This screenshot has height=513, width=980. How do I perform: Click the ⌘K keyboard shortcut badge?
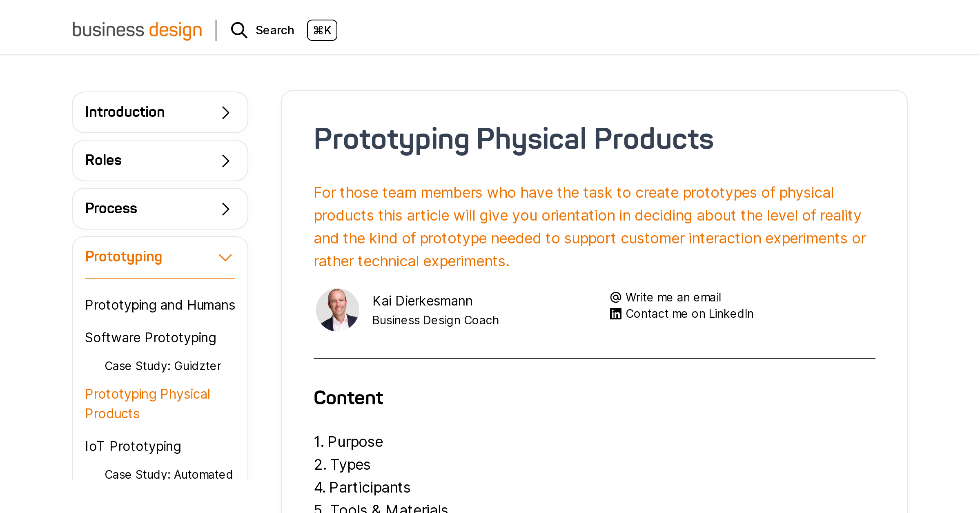coord(322,30)
